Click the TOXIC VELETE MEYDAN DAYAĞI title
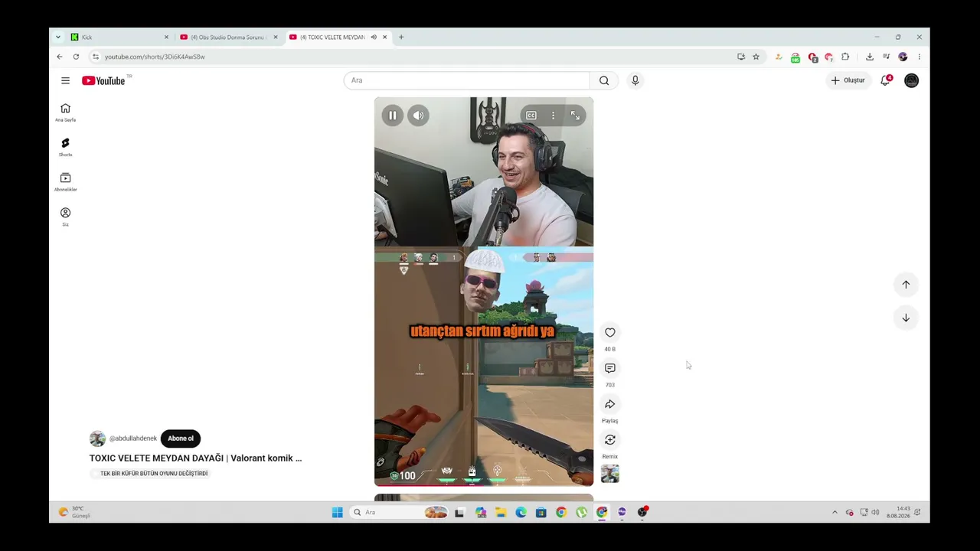This screenshot has width=980, height=551. tap(195, 458)
